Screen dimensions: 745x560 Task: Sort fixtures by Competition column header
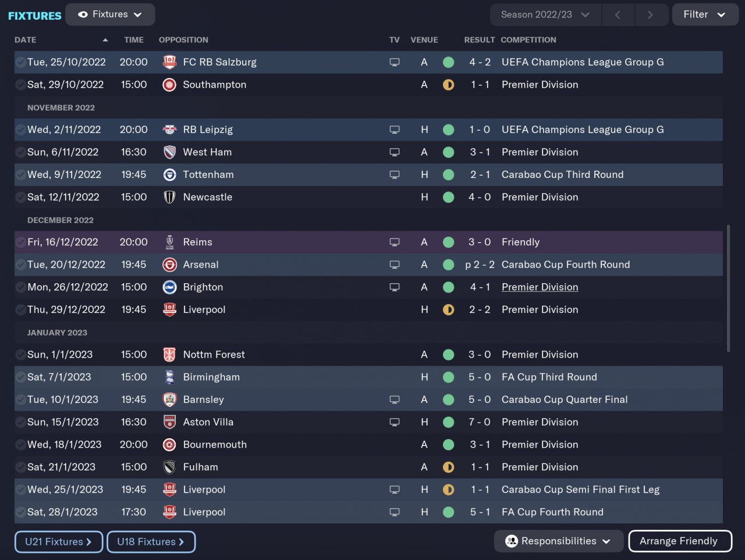coord(528,40)
